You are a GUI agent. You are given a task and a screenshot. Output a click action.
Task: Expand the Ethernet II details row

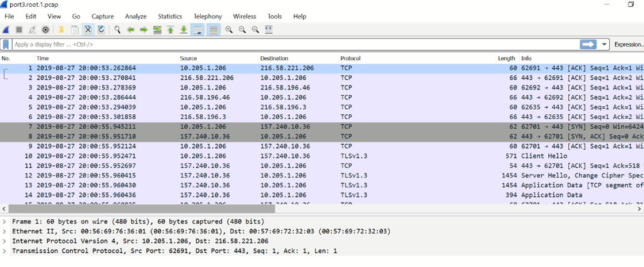5,231
